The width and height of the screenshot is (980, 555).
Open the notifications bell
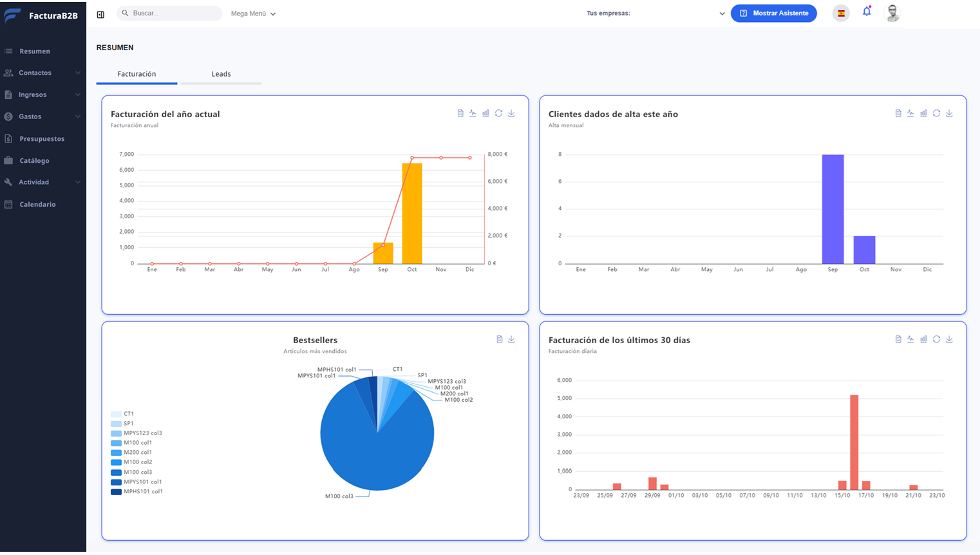pos(867,12)
